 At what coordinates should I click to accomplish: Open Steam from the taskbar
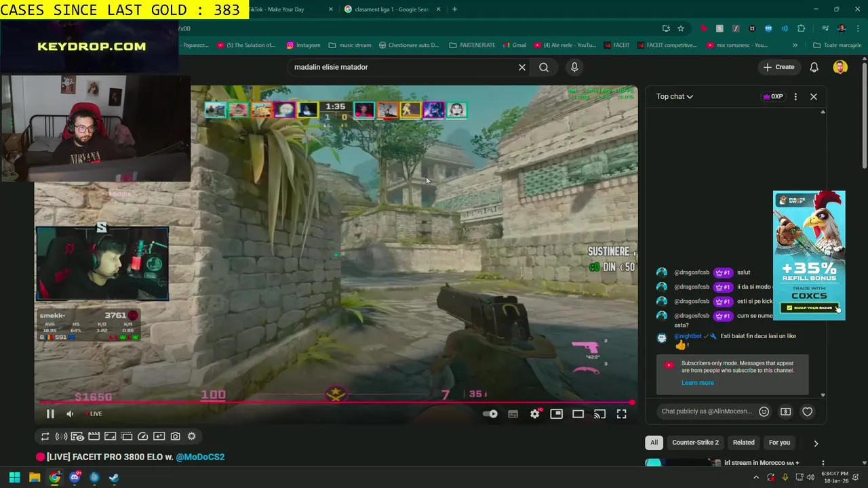pos(114,477)
